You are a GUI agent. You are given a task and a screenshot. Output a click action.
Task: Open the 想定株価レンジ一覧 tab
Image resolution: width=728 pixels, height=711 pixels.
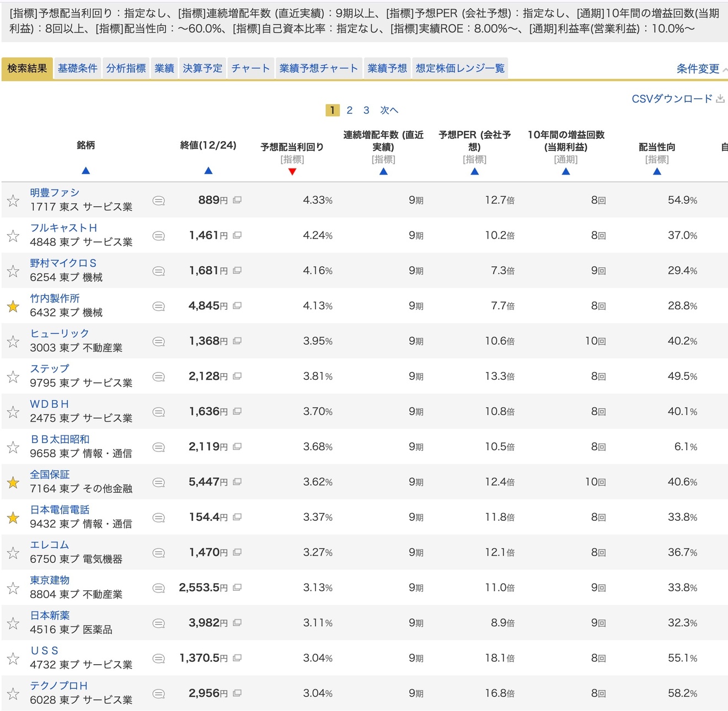[460, 68]
